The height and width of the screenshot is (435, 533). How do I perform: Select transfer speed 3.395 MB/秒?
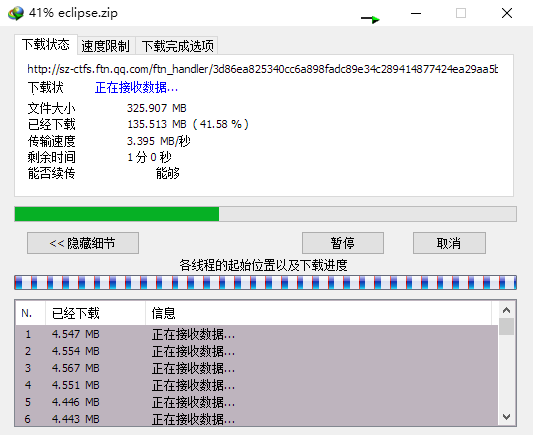click(158, 141)
